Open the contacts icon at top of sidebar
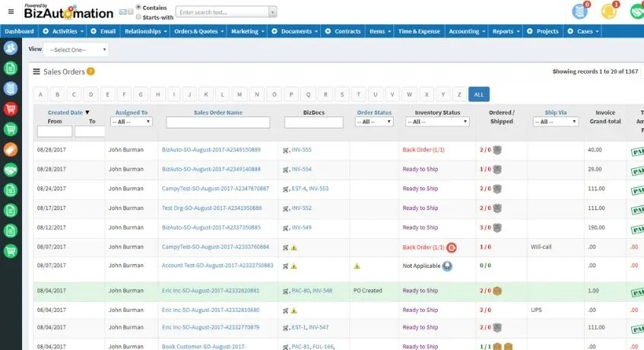This screenshot has width=644, height=350. point(11,48)
